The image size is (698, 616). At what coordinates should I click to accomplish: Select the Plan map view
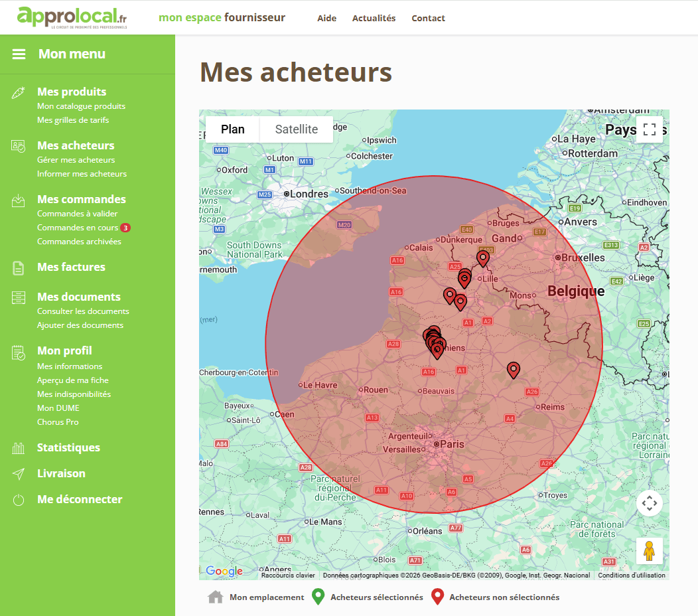pyautogui.click(x=233, y=129)
